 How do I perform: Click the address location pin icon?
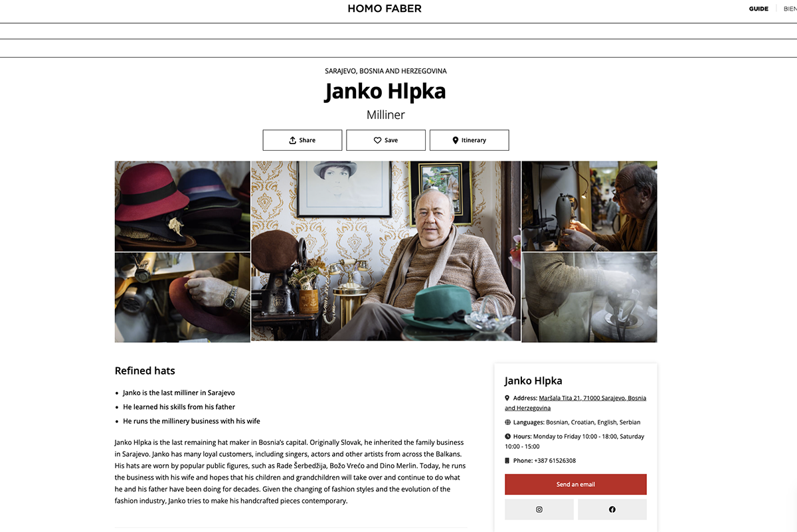pos(507,399)
